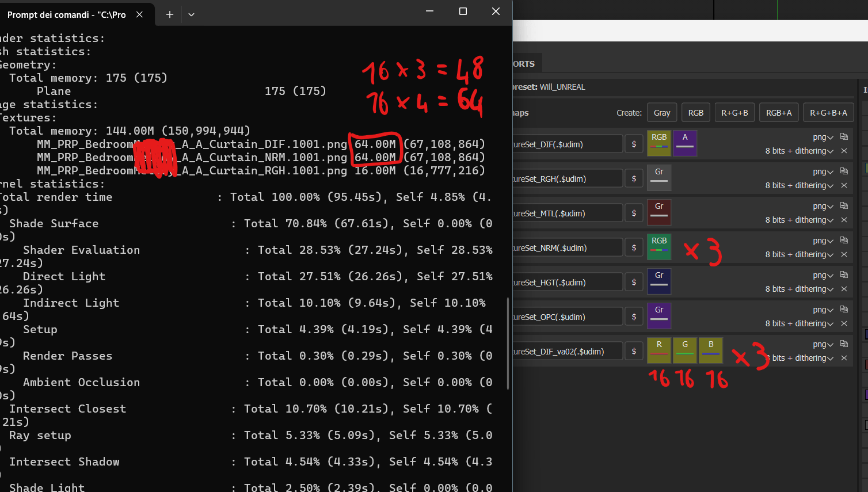Screen dimensions: 868x492
Task: Open the bit depth dropdown for RGH
Action: (800, 185)
